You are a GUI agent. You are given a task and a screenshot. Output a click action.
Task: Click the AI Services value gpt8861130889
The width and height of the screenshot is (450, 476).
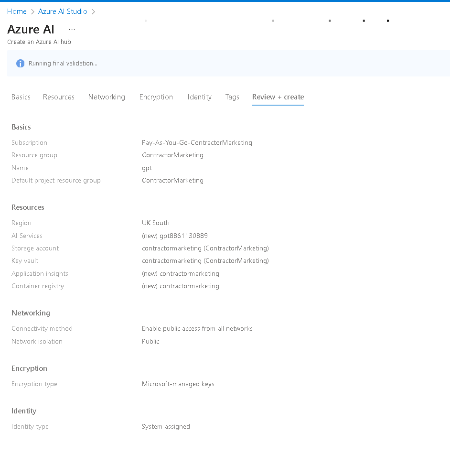(x=175, y=236)
